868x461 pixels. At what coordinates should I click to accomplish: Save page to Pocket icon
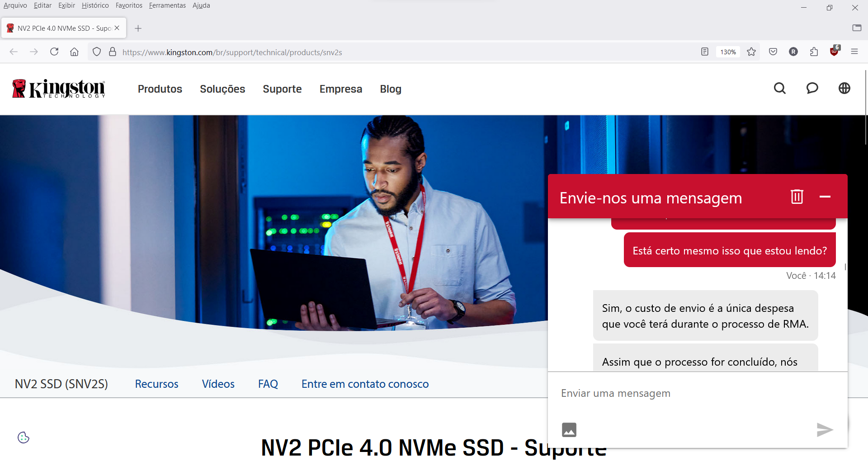pyautogui.click(x=773, y=52)
